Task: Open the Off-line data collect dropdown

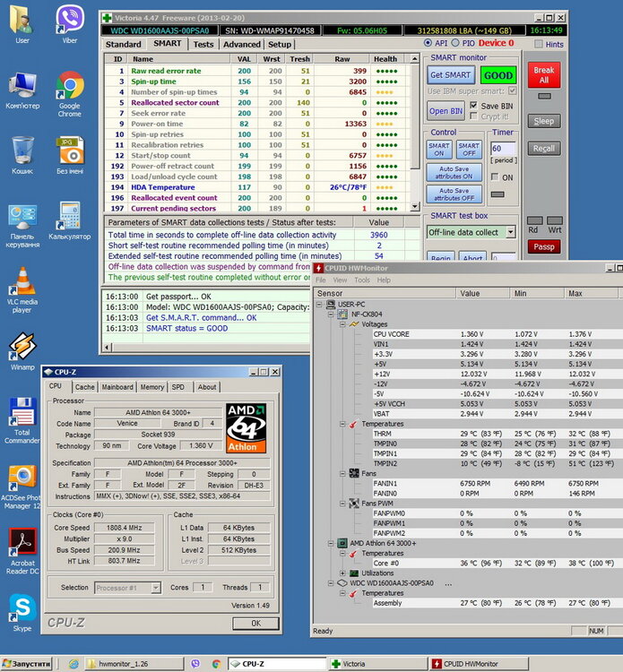Action: pyautogui.click(x=509, y=232)
